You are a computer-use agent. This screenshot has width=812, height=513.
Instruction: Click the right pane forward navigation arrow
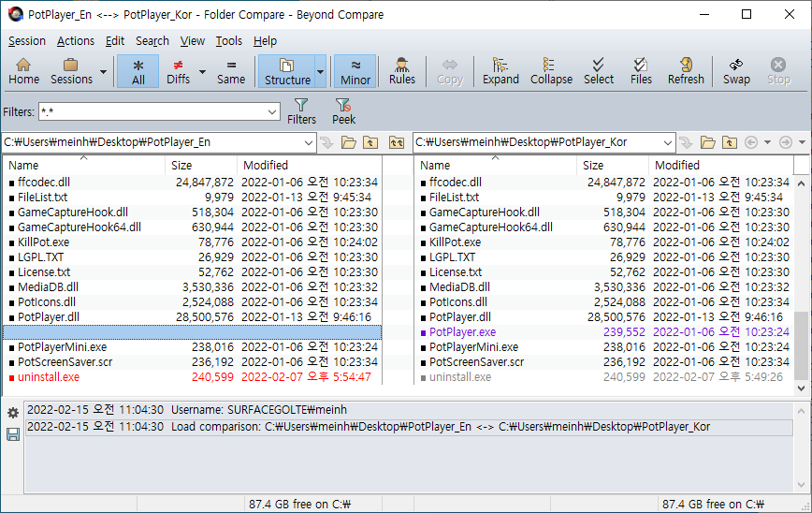coord(786,142)
